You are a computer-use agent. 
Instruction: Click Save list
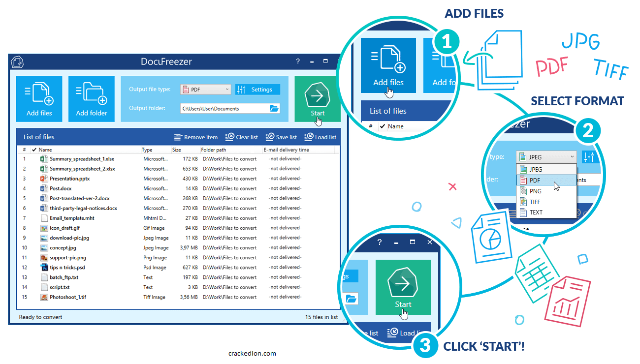point(282,137)
